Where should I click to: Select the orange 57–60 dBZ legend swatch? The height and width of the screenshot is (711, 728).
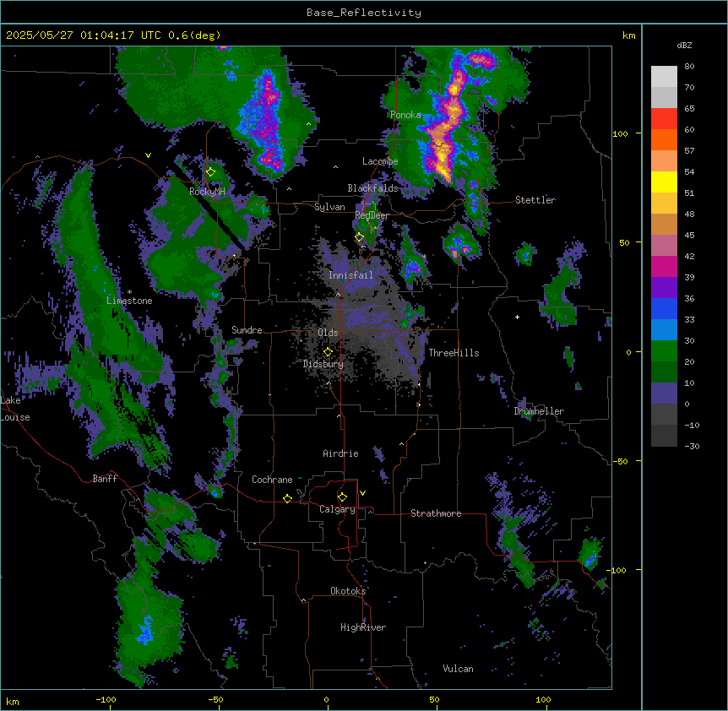[664, 140]
